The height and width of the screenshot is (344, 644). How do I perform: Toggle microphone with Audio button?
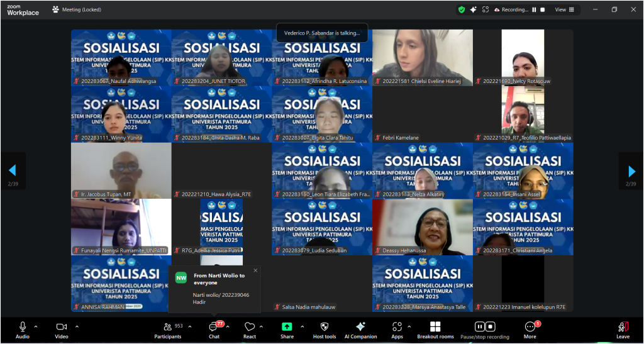coord(23,330)
